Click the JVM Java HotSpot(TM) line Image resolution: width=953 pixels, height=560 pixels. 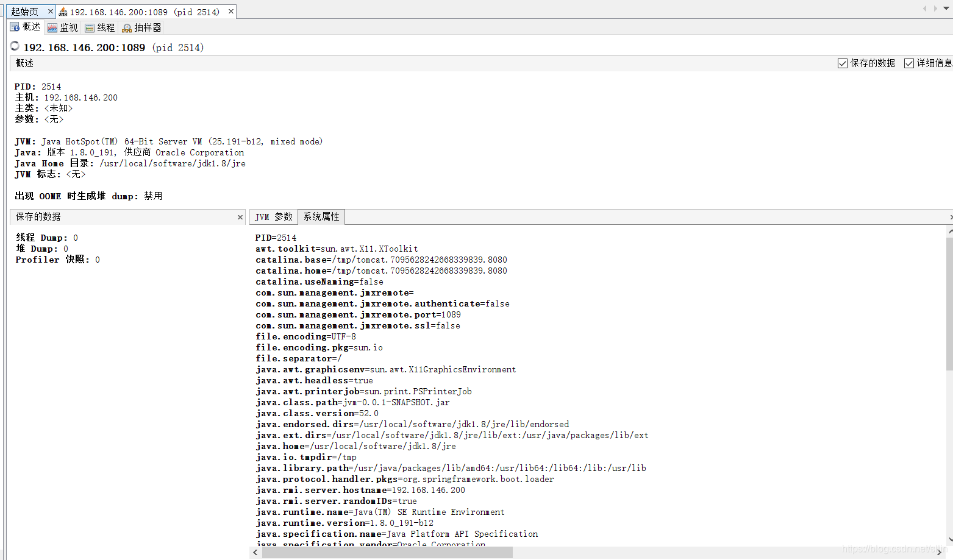pos(169,141)
